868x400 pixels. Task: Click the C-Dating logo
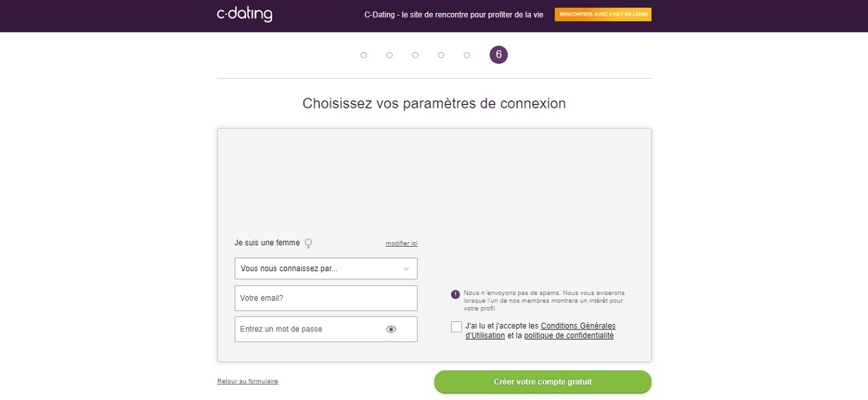coord(244,14)
